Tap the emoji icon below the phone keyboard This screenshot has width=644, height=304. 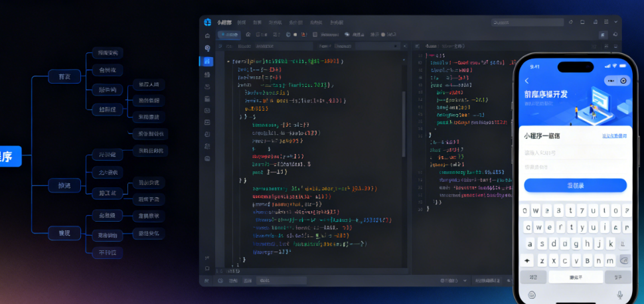tap(531, 294)
